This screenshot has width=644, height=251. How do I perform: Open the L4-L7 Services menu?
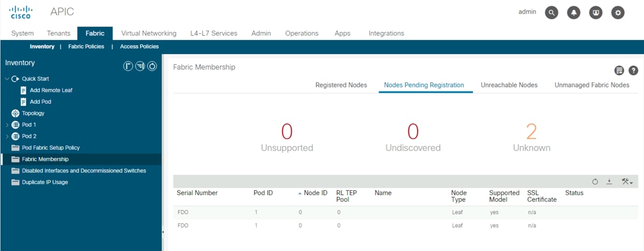tap(213, 33)
